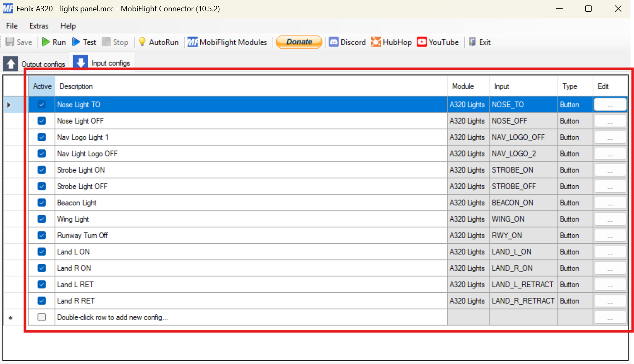634x364 pixels.
Task: Check the empty new config row checkbox
Action: 42,317
